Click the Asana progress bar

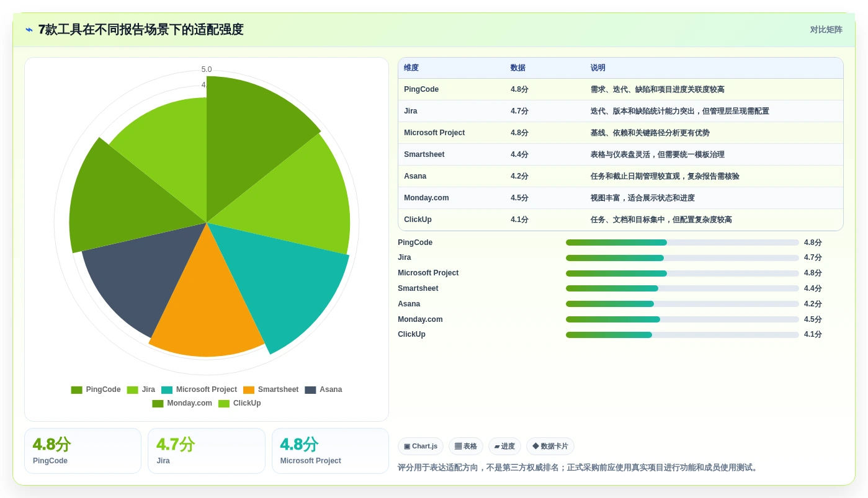click(x=682, y=304)
